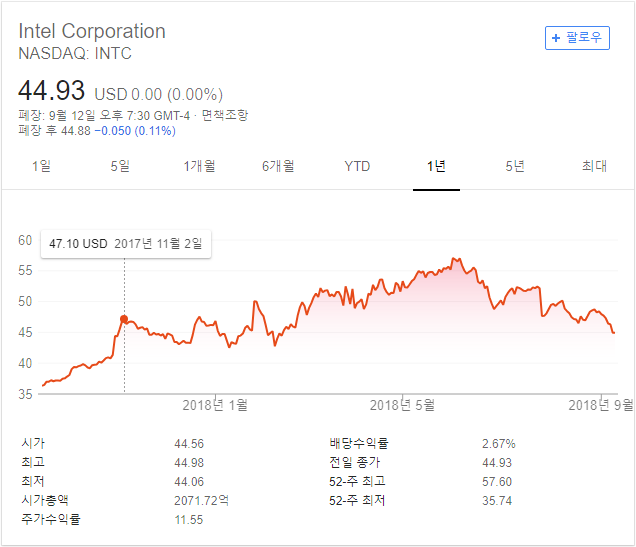
Task: Click the after-hours change −0.050 (0.11%)
Action: [x=135, y=131]
